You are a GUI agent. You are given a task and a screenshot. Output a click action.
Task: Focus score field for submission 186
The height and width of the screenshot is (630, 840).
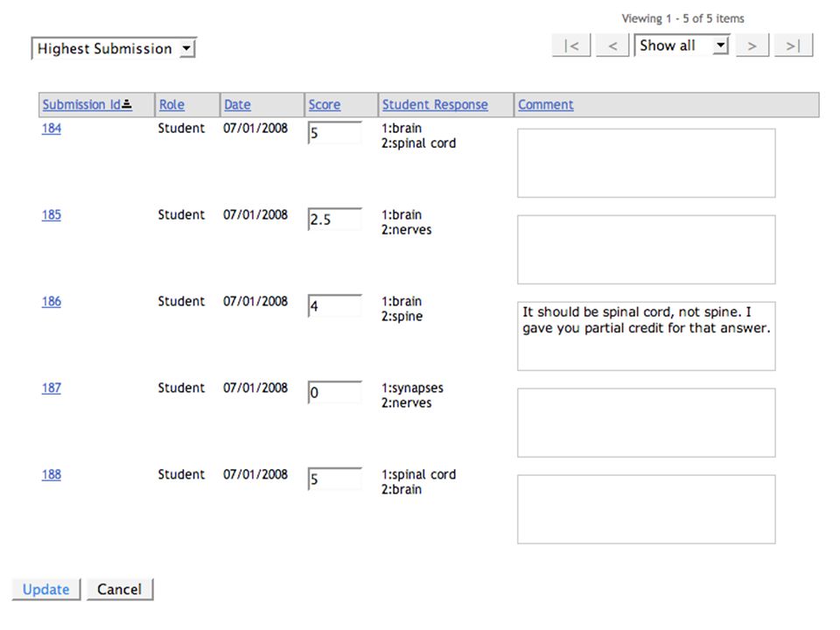pyautogui.click(x=335, y=306)
